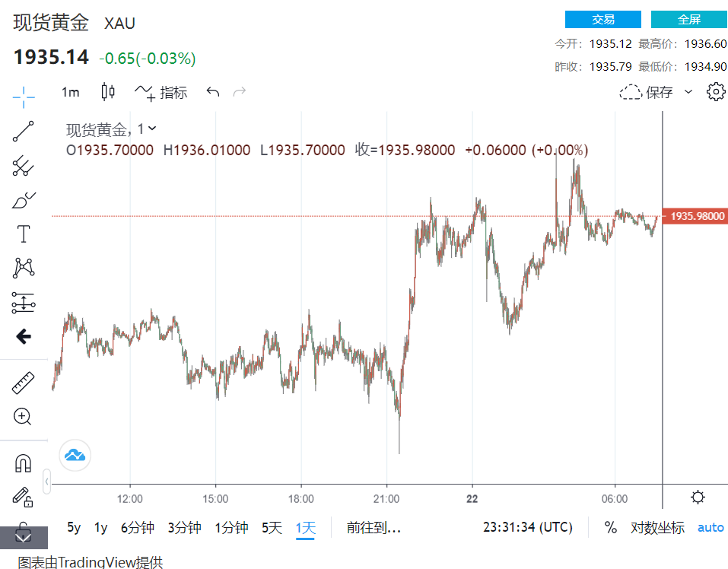Viewport: 728px width, 569px height.
Task: Select the brush drawing tool
Action: point(24,200)
